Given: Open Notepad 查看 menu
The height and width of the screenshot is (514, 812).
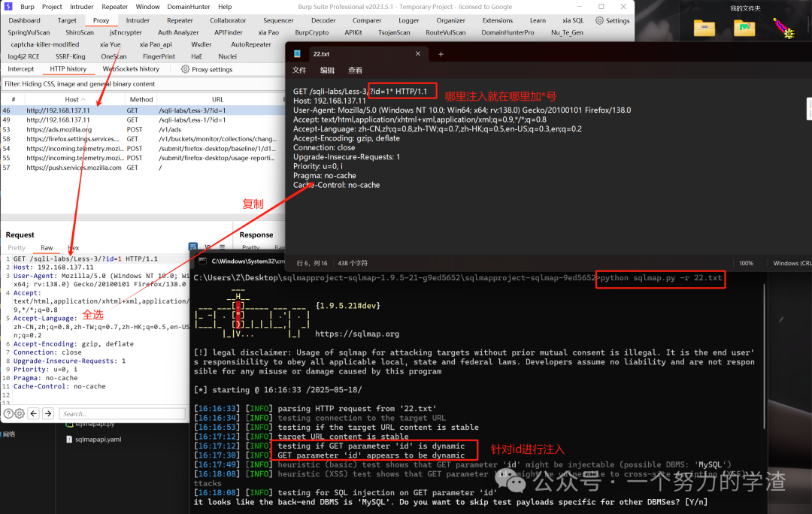Looking at the screenshot, I should click(355, 71).
